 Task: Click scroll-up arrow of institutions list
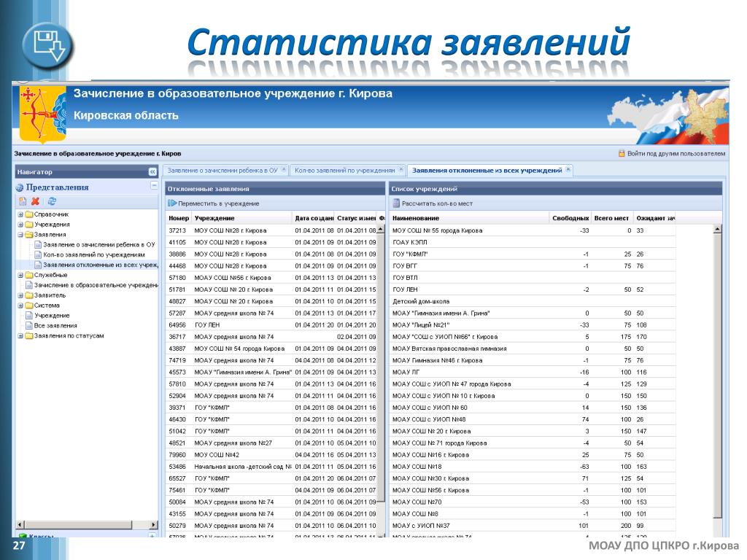(x=718, y=230)
